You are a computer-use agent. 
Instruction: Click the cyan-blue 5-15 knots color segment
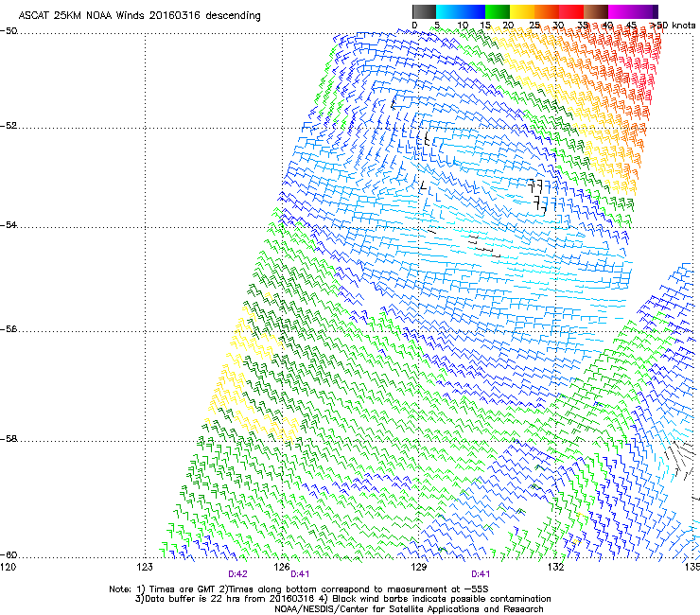click(x=461, y=11)
